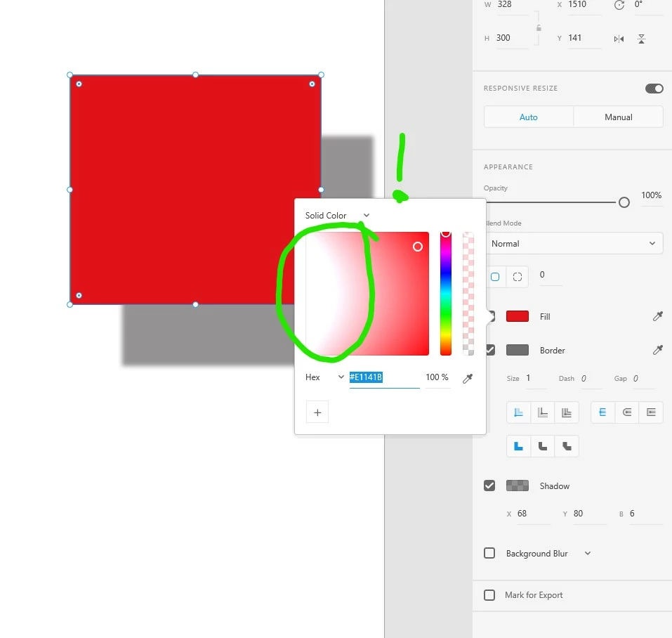Choose projecting cap stroke end
Viewport: 672px width, 638px height.
coord(651,412)
